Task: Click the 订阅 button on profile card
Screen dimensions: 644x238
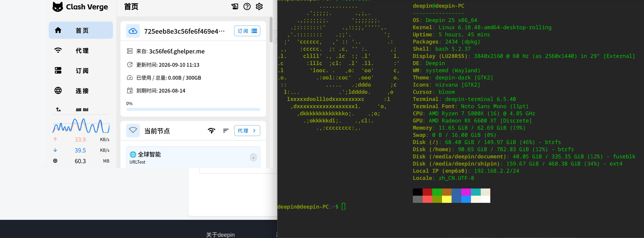Action: tap(247, 31)
